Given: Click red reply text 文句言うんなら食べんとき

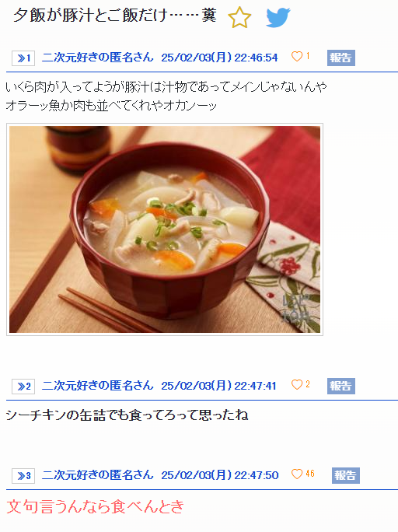Looking at the screenshot, I should click(x=96, y=506).
